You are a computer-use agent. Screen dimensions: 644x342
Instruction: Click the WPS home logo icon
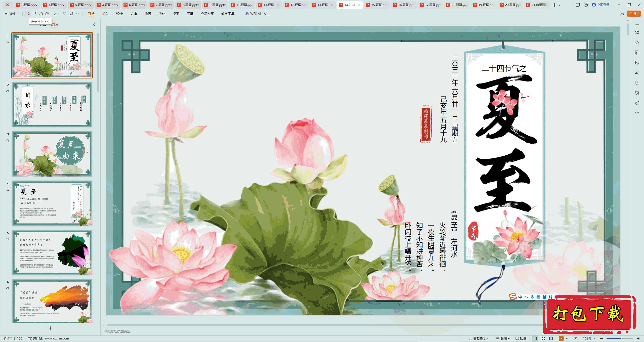8,5
